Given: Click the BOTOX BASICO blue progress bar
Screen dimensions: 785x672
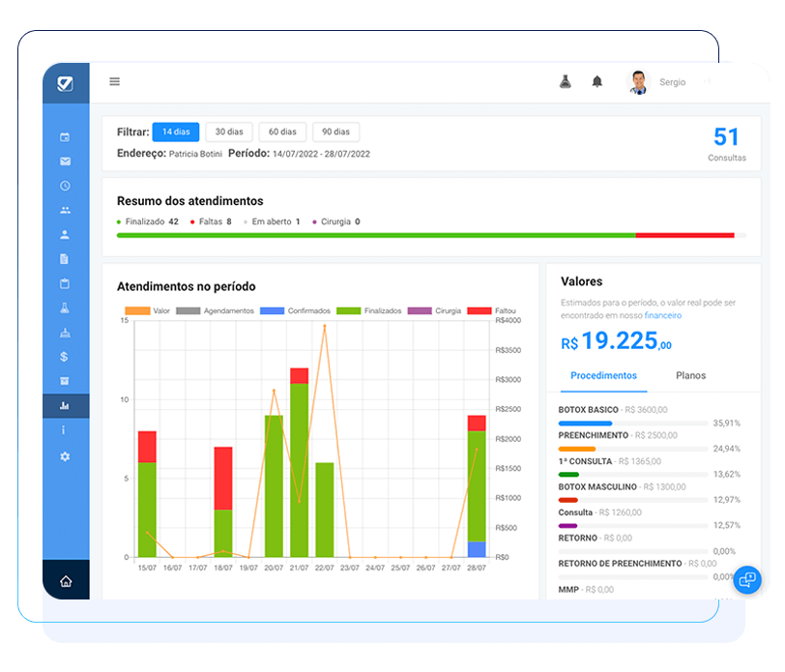Looking at the screenshot, I should 586,424.
